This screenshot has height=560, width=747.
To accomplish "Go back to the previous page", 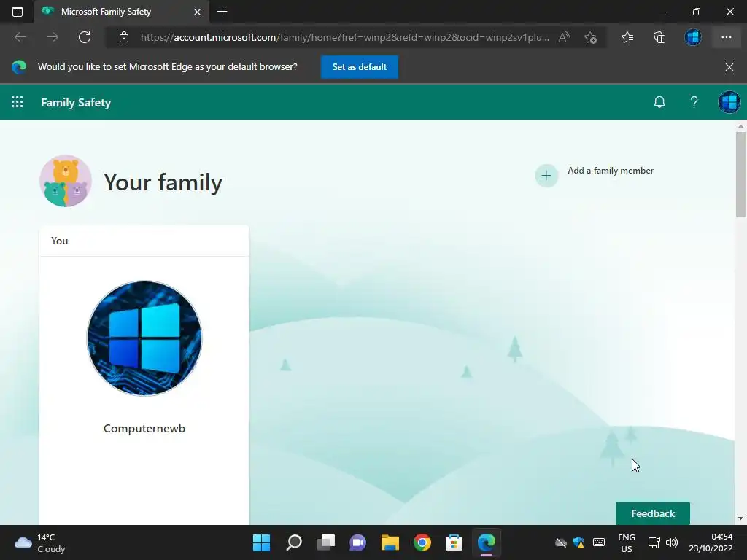I will (20, 37).
